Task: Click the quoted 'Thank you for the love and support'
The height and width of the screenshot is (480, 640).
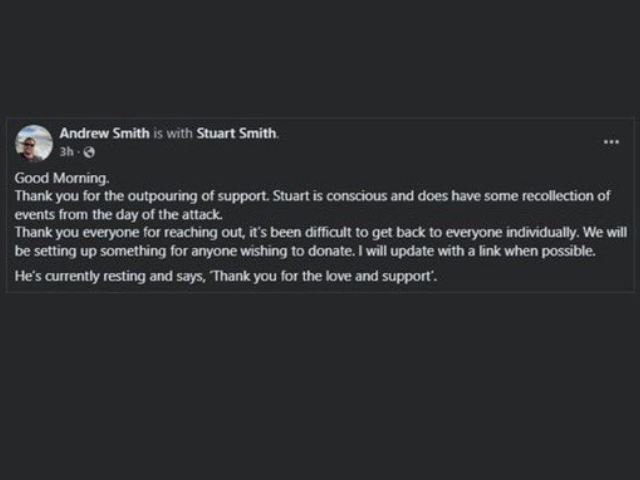Action: click(322, 276)
